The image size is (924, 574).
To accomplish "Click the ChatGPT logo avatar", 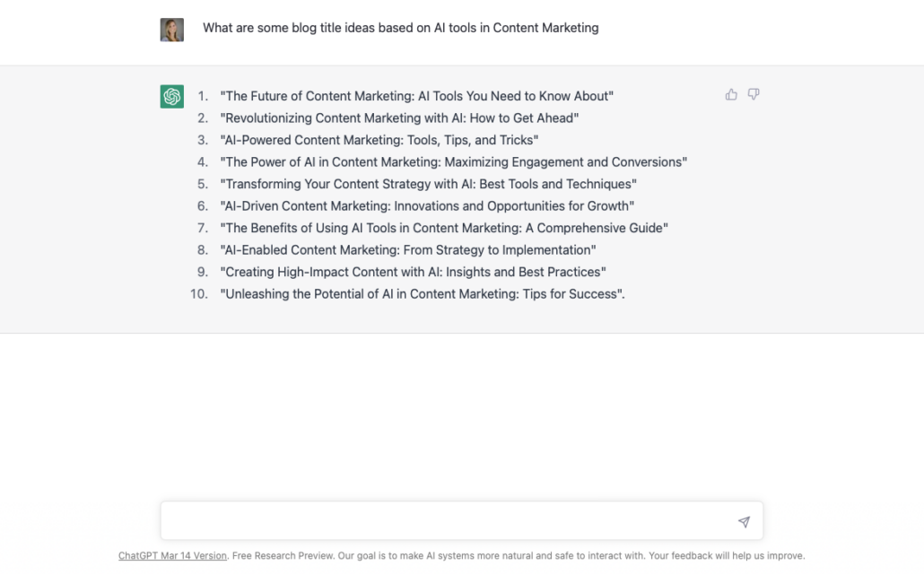I will [172, 97].
